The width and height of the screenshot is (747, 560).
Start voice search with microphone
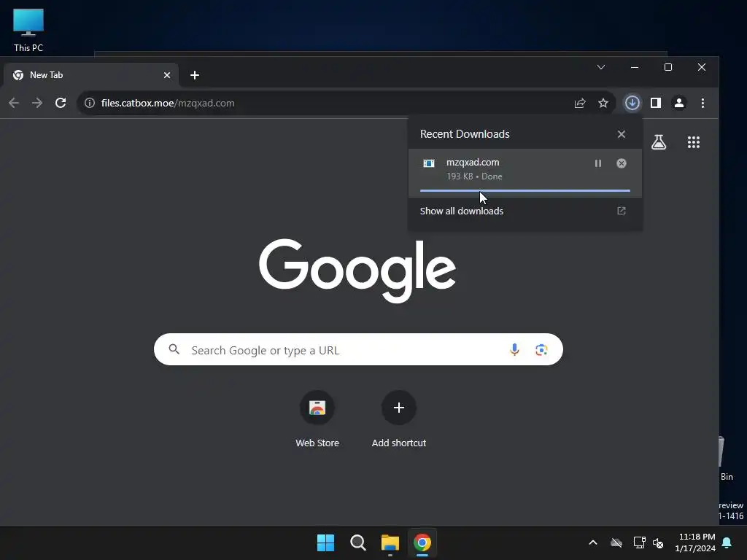click(514, 349)
